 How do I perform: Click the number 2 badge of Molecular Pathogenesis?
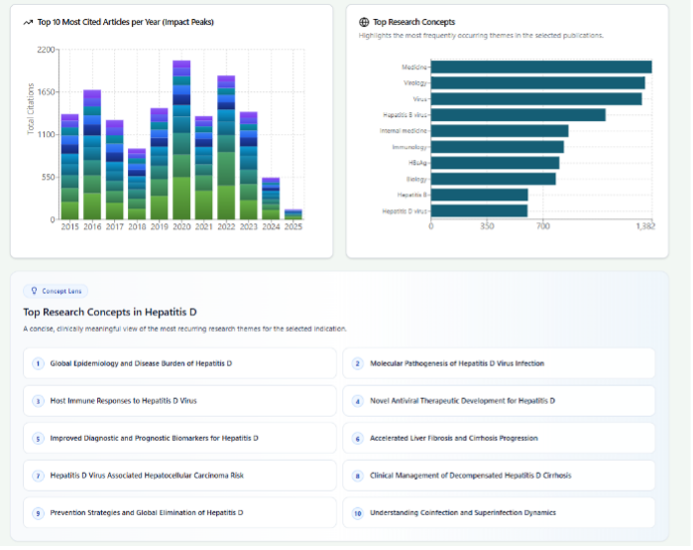(358, 364)
